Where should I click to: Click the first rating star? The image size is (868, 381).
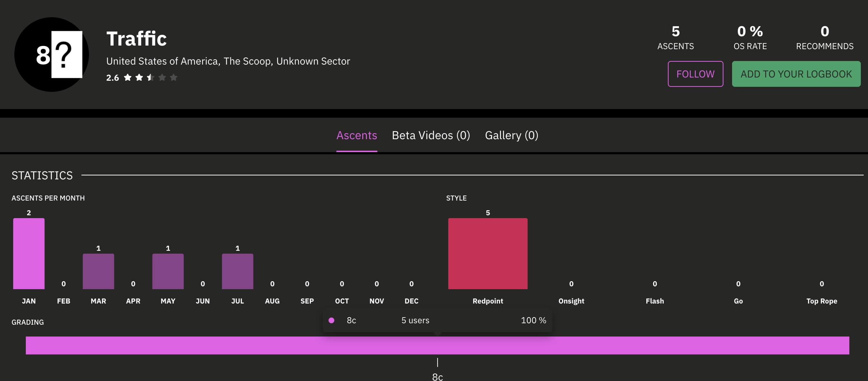pos(128,77)
